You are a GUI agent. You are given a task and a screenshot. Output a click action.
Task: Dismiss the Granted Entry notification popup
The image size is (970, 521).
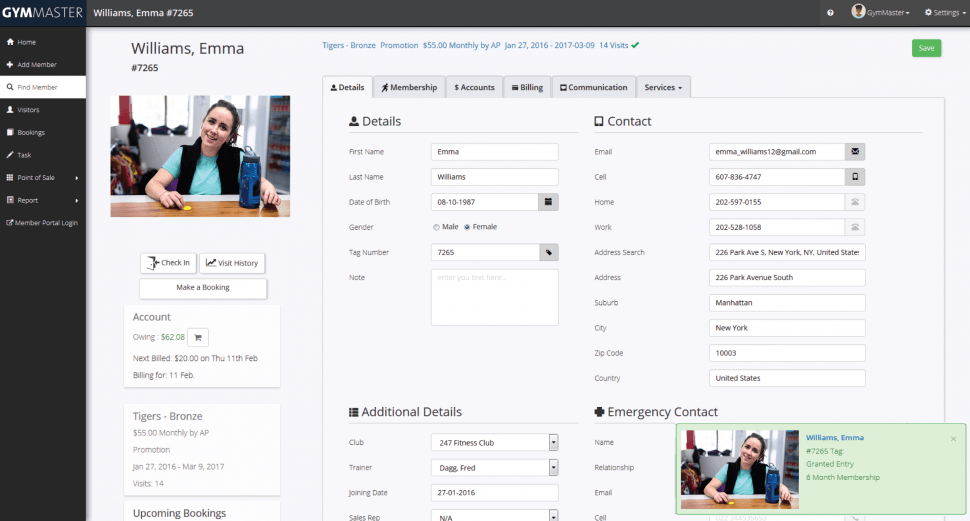952,438
